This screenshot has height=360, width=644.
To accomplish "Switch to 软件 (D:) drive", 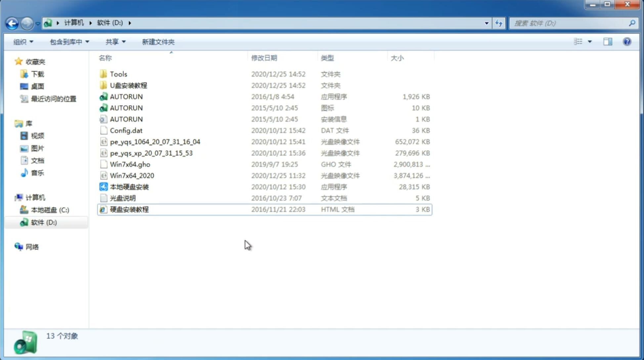I will (43, 222).
